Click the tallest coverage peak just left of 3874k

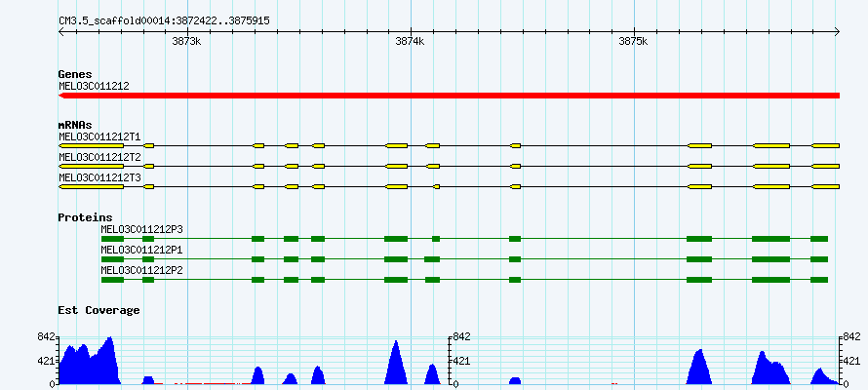pos(396,363)
